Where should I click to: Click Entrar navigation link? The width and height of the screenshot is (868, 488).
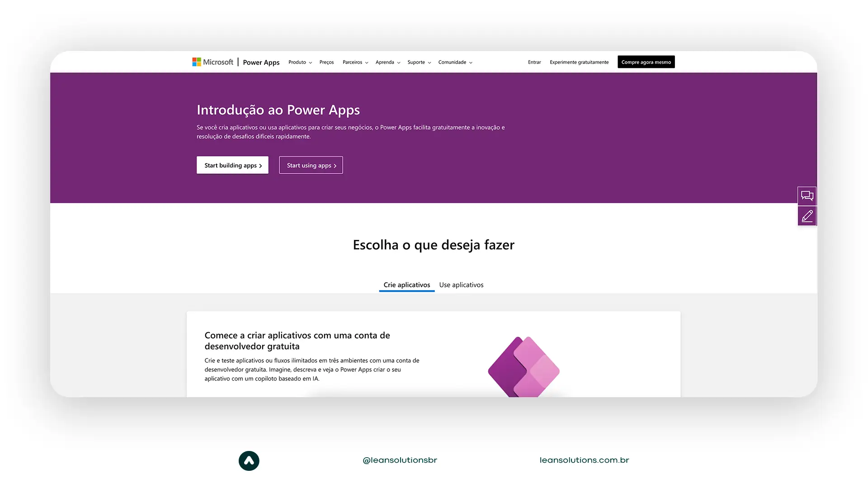pyautogui.click(x=534, y=62)
